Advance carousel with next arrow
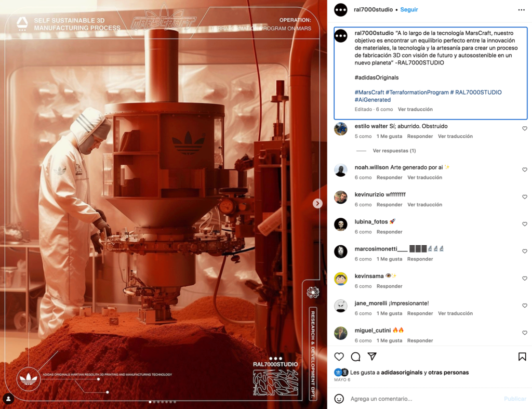532x409 pixels. coord(317,203)
